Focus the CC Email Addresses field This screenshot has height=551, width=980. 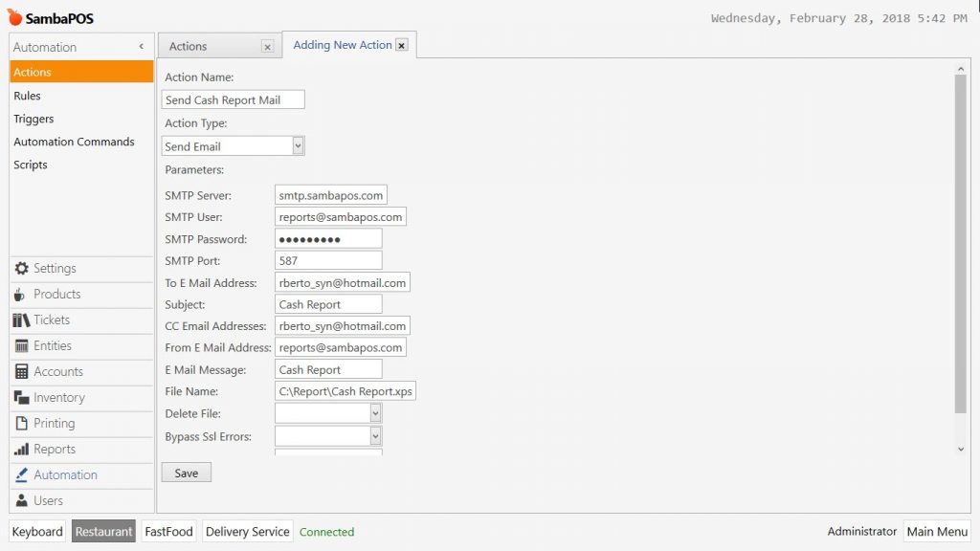(343, 326)
